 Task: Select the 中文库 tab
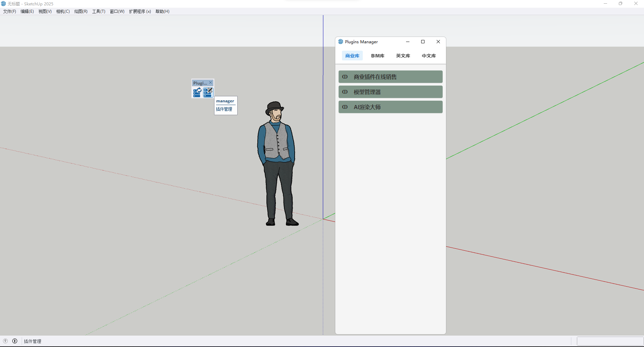click(x=429, y=56)
